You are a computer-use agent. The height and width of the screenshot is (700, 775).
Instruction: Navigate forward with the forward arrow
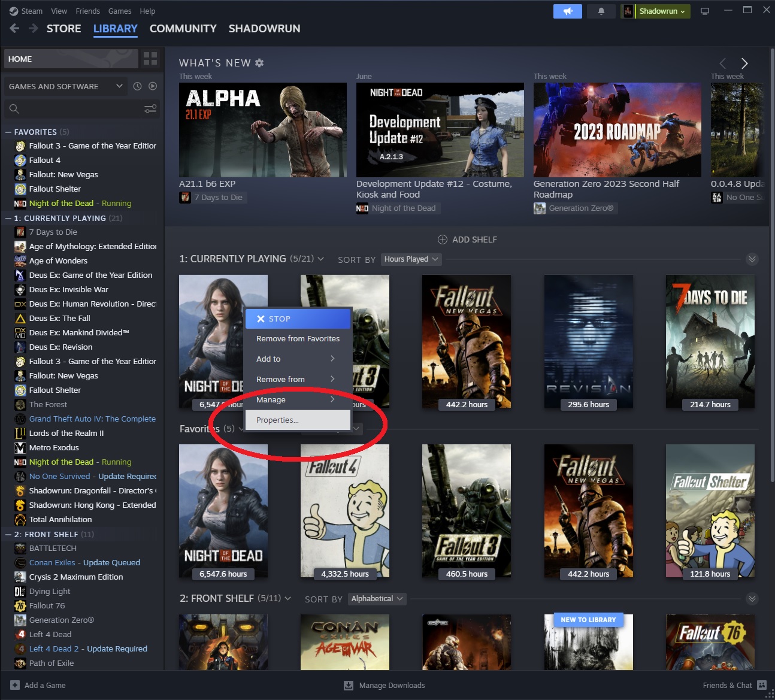(34, 28)
